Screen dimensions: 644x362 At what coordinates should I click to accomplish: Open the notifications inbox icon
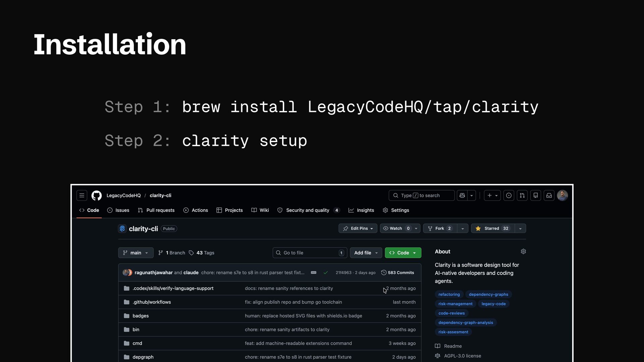click(549, 195)
